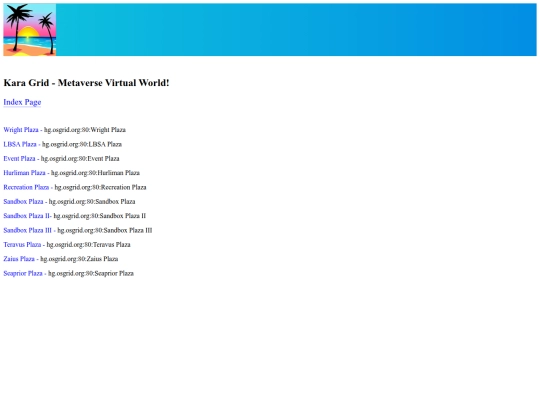Click the palm tree sunset logo image
The width and height of the screenshot is (540, 405).
pos(30,30)
